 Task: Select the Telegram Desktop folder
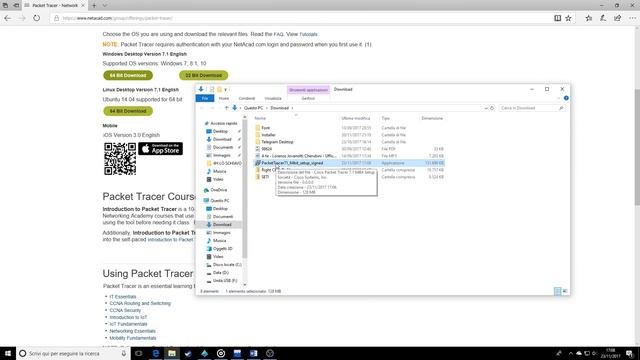point(277,142)
